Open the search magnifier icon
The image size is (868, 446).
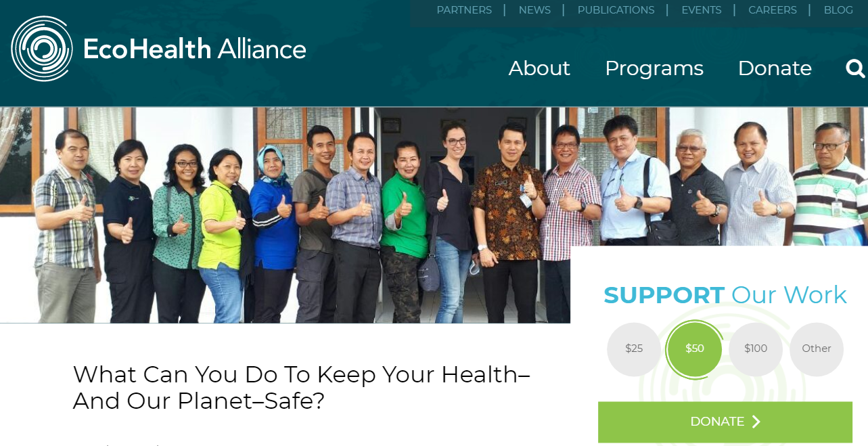(x=855, y=68)
